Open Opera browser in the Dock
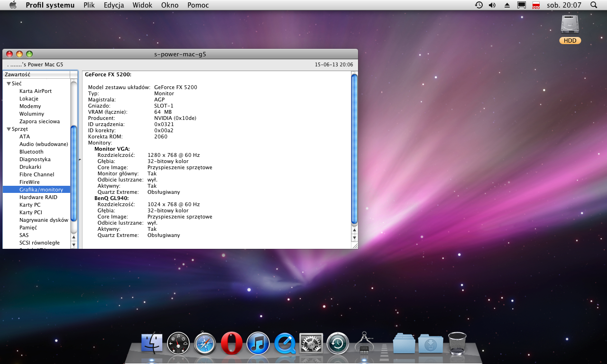The width and height of the screenshot is (607, 364). point(231,343)
